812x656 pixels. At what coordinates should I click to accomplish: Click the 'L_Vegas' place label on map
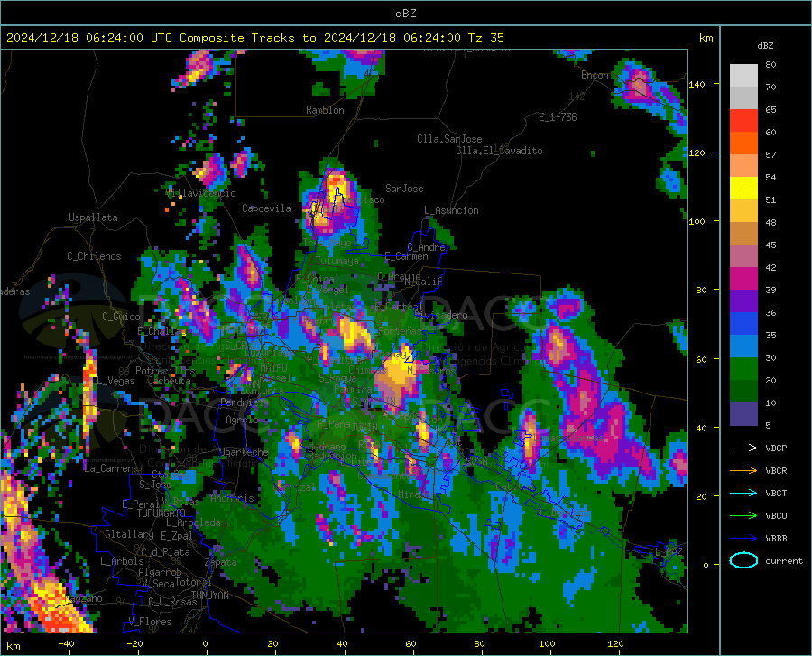[115, 381]
